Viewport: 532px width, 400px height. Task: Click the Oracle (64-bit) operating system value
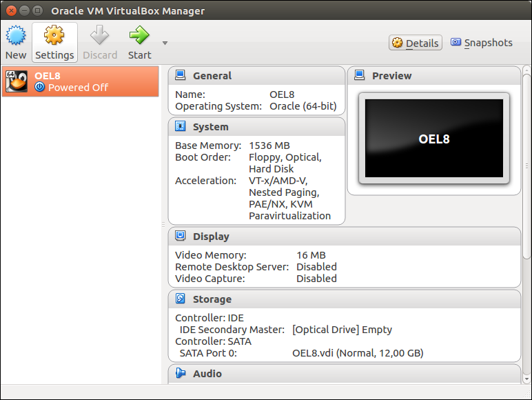pyautogui.click(x=303, y=106)
